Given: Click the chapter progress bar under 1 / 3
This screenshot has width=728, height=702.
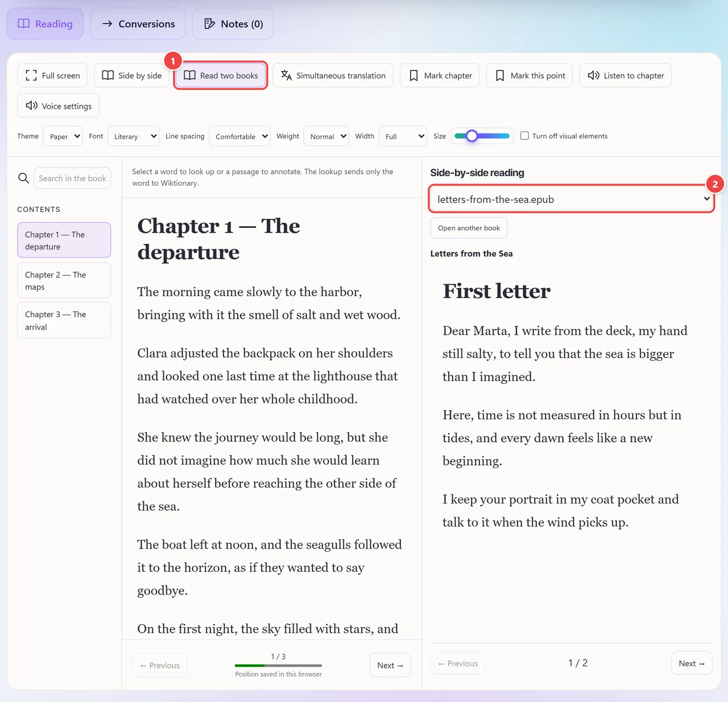Looking at the screenshot, I should [278, 666].
